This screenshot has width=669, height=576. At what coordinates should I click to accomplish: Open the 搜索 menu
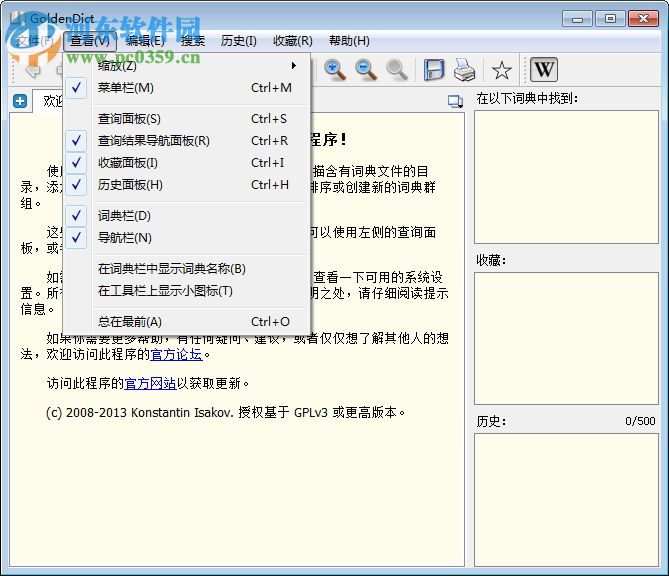193,41
